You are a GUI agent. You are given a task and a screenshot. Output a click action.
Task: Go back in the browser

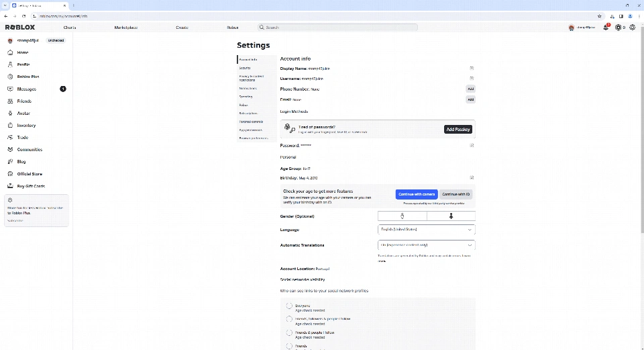click(6, 16)
